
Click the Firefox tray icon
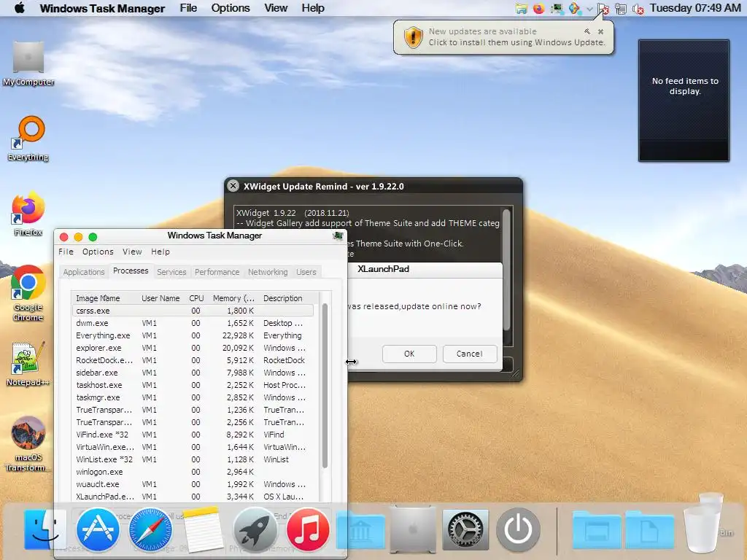tap(539, 9)
